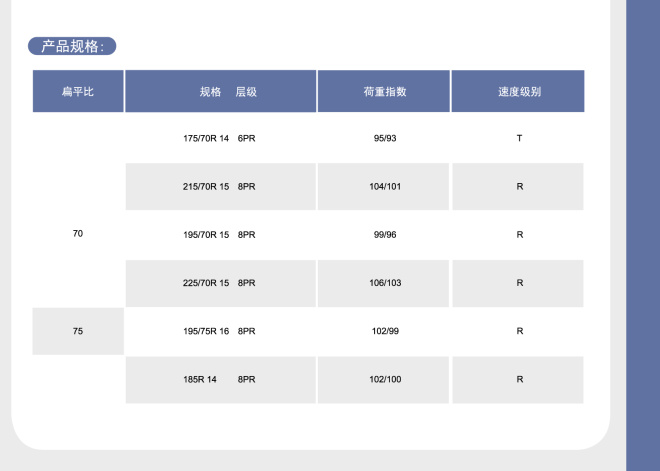Click the 215/70R 15 8PR specification cell
This screenshot has height=471, width=660.
click(x=221, y=186)
